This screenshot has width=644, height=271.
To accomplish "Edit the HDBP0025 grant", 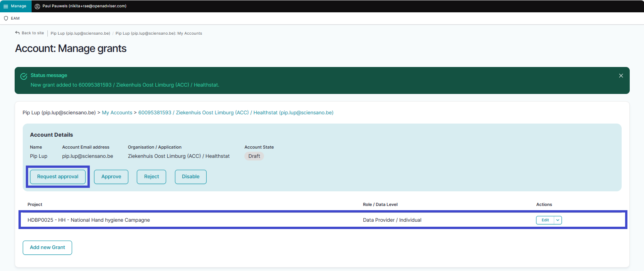I will point(545,220).
